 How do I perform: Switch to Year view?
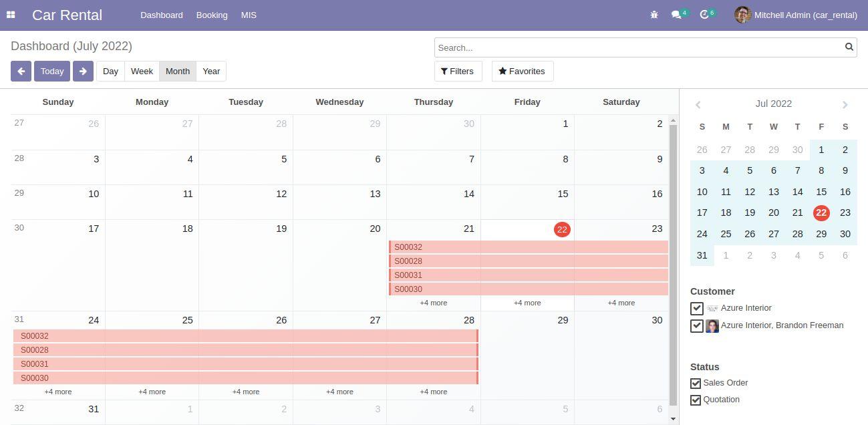[211, 72]
